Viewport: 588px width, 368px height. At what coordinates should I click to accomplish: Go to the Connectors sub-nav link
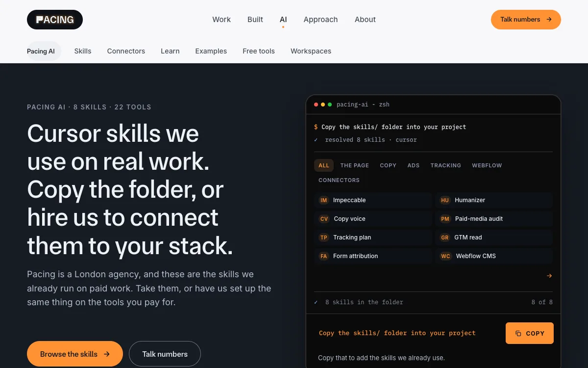coord(126,51)
